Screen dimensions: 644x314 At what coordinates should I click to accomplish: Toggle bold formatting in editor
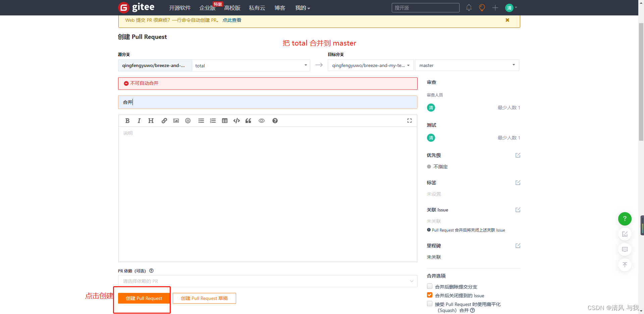(x=127, y=121)
